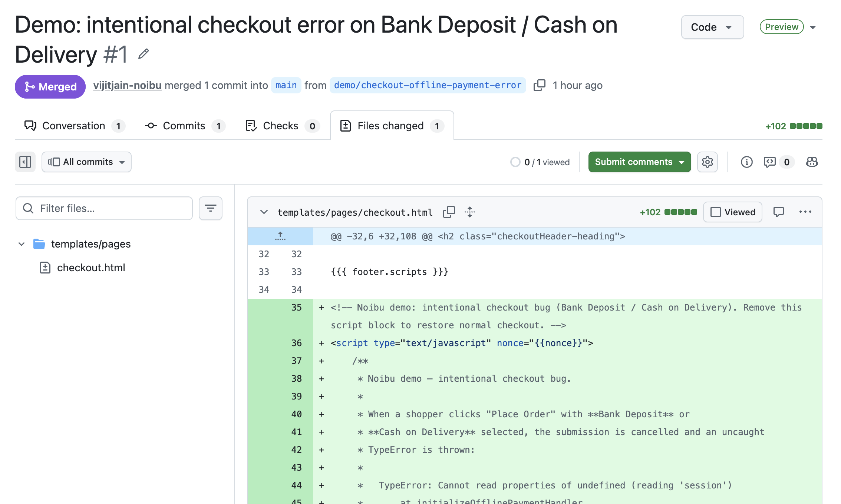Select new line number 40 in diff
Viewport: 841px width, 504px height.
(296, 414)
